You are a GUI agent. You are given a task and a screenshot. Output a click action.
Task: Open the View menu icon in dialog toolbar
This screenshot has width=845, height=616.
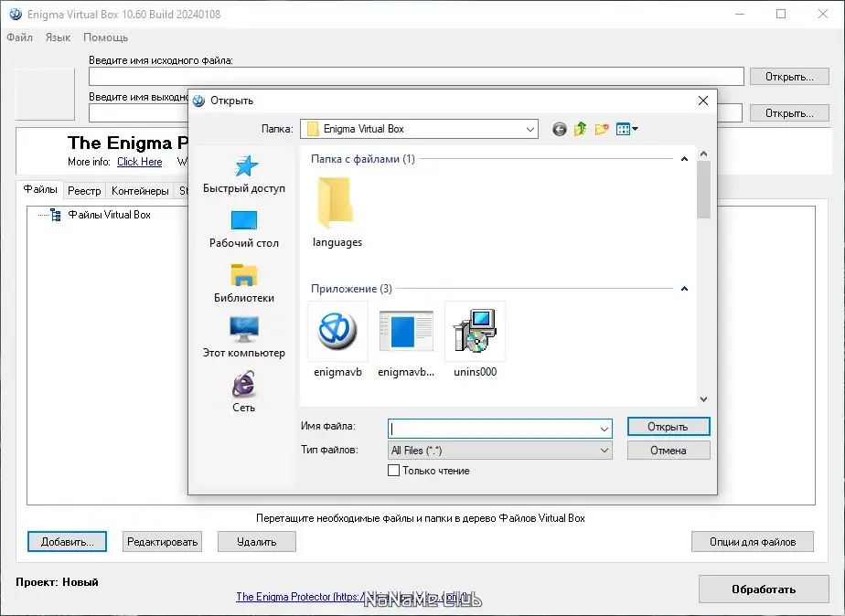[626, 129]
